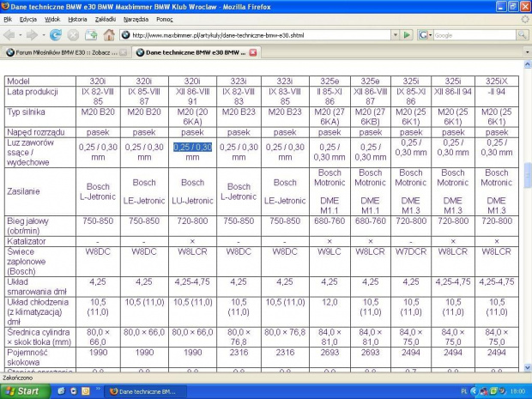This screenshot has width=532, height=399.
Task: Open the list-all-tabs dropdown
Action: [527, 52]
